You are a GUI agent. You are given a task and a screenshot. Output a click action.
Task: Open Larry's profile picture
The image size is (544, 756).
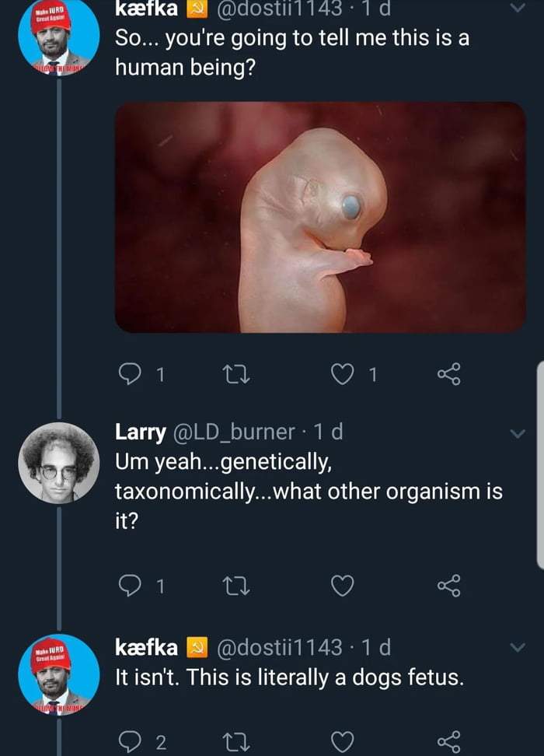58,463
